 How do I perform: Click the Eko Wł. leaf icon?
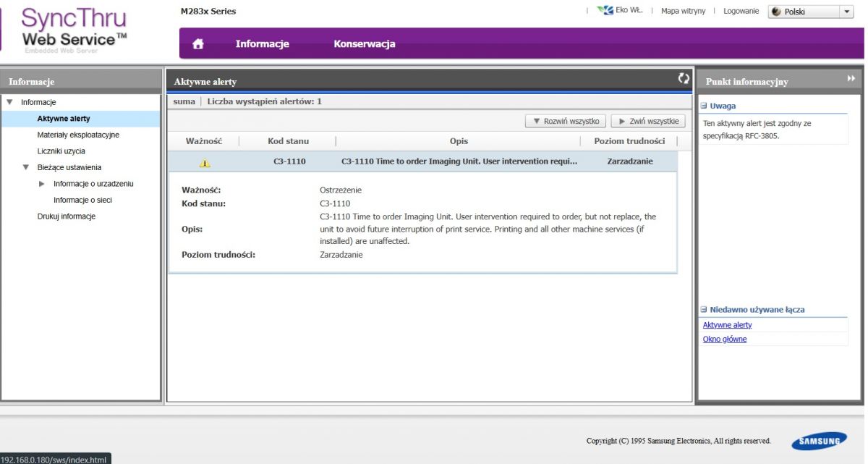605,10
